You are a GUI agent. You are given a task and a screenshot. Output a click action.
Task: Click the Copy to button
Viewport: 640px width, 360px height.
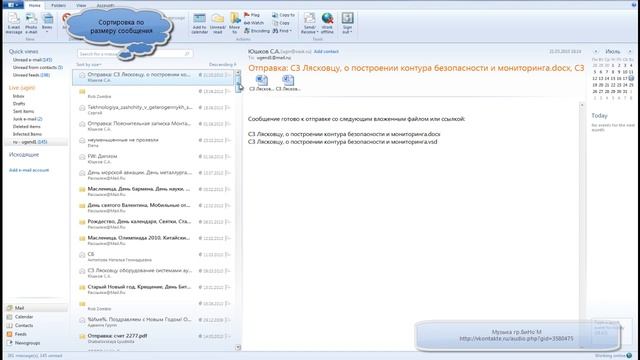[283, 15]
